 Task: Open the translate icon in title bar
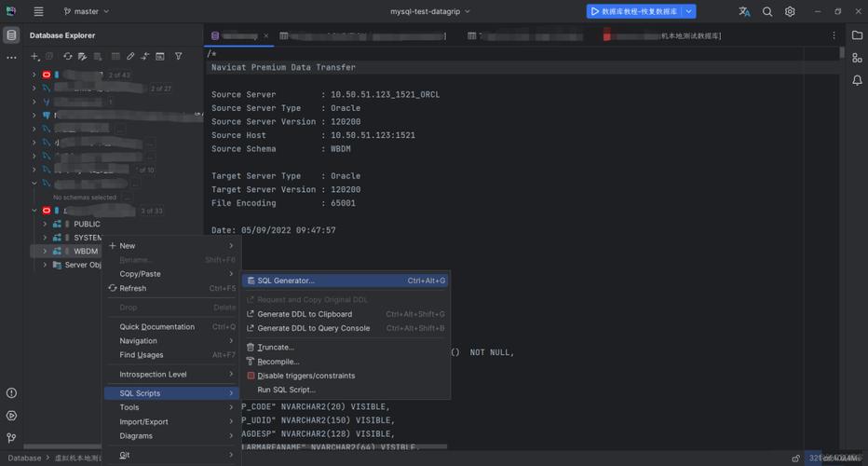pyautogui.click(x=744, y=12)
